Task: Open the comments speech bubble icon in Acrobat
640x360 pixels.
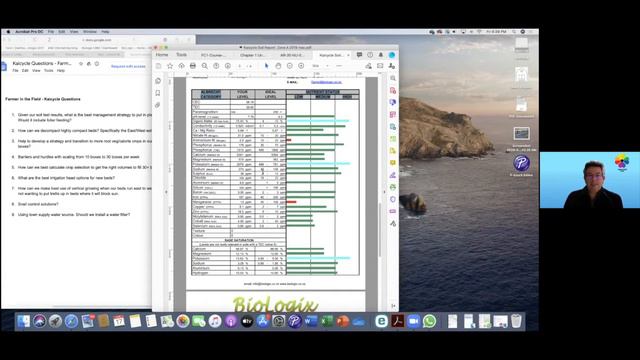Action: 359,55
